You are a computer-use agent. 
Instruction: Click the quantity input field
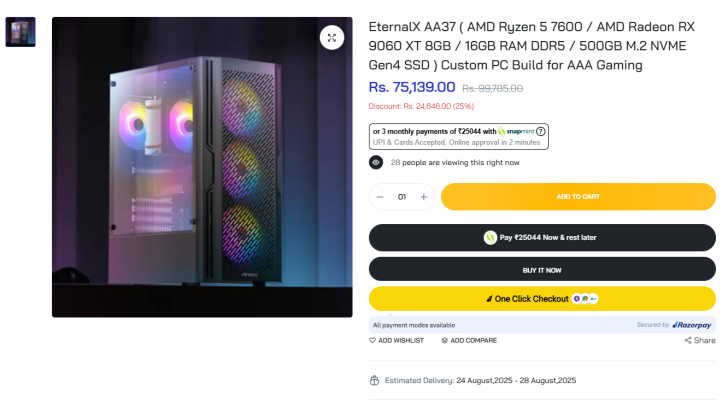click(x=402, y=197)
